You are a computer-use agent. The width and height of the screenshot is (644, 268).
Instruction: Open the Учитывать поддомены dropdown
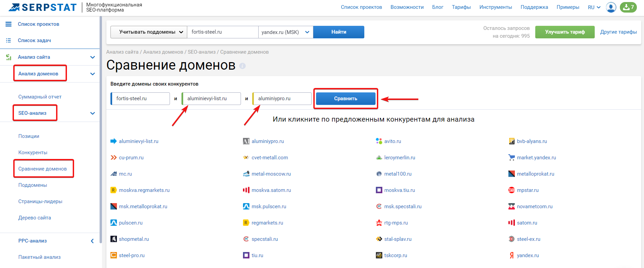(x=149, y=32)
